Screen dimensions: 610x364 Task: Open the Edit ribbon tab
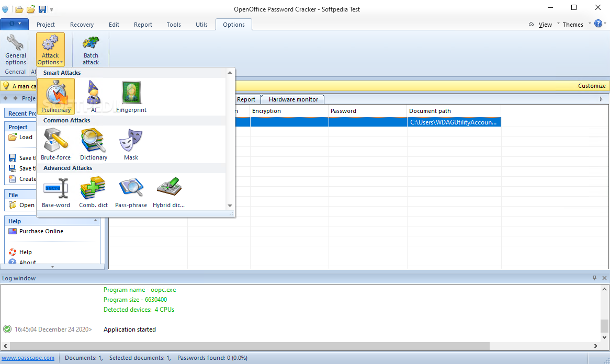pos(114,25)
